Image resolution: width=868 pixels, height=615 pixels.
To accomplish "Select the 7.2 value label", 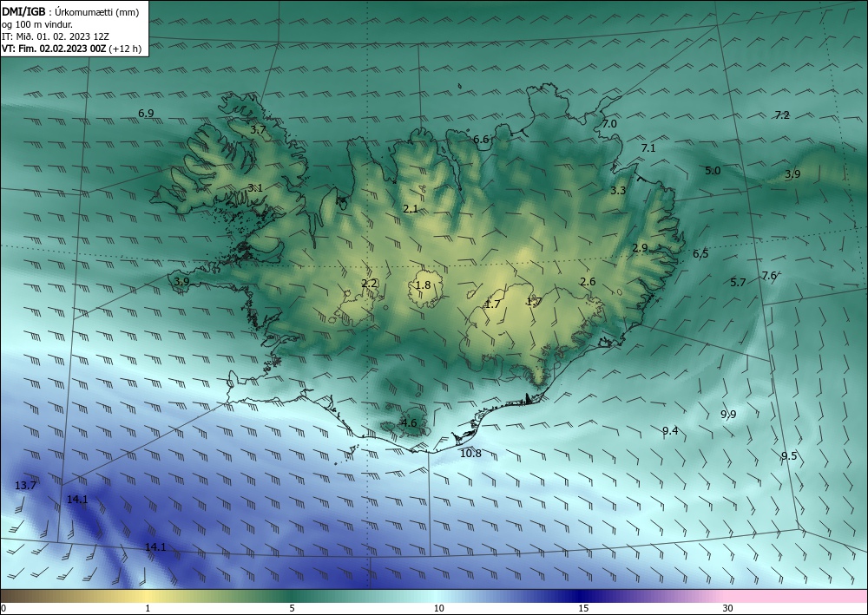I will click(x=782, y=115).
